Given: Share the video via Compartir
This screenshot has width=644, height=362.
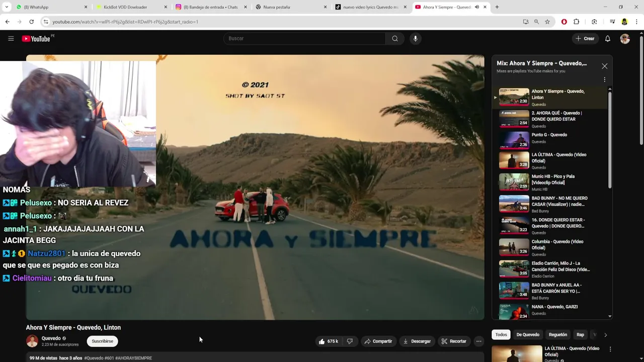Looking at the screenshot, I should coord(378,341).
